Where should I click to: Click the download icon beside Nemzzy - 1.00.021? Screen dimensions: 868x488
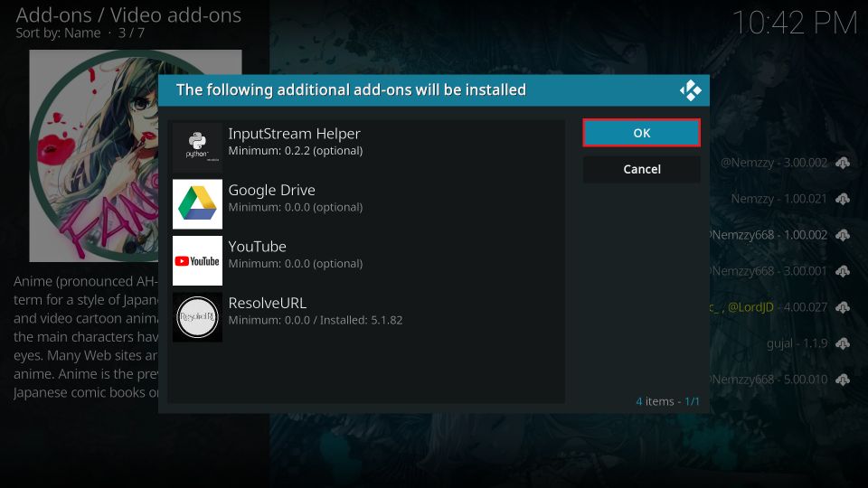click(x=843, y=199)
